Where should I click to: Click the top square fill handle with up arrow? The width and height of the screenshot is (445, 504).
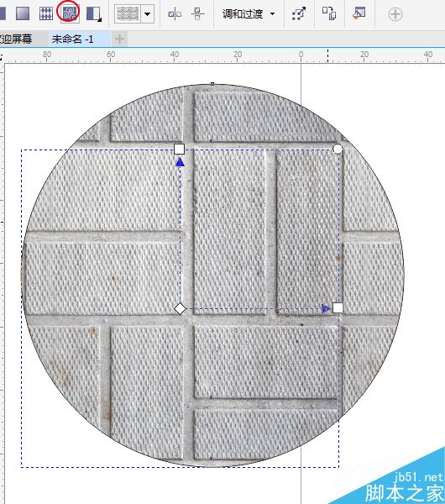pyautogui.click(x=180, y=150)
